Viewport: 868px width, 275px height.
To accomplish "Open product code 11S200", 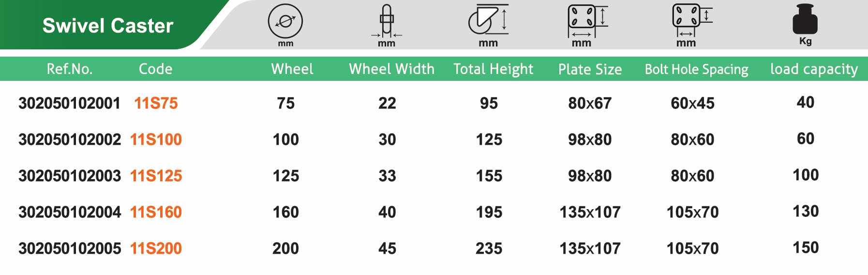I will click(x=156, y=248).
